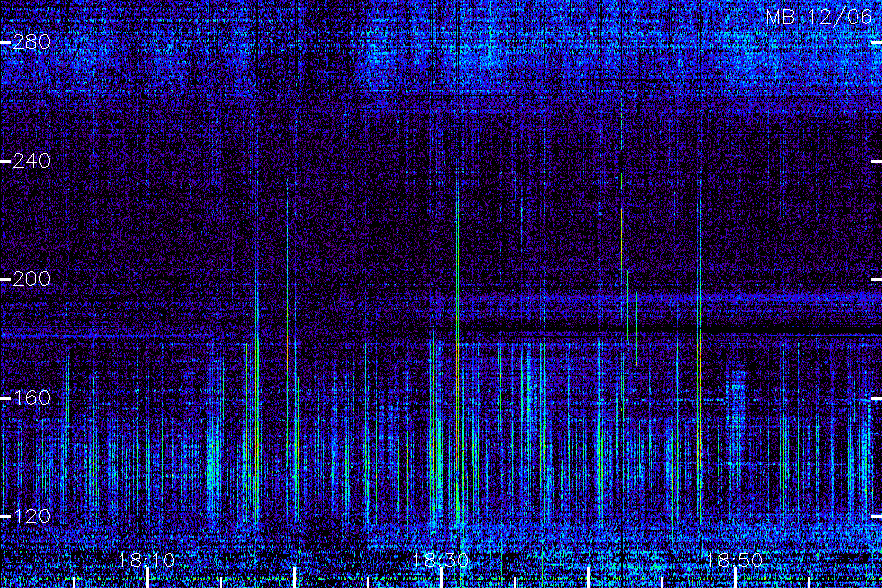882x588 pixels.
Task: Click the 160 frequency axis label
Action: click(x=31, y=398)
